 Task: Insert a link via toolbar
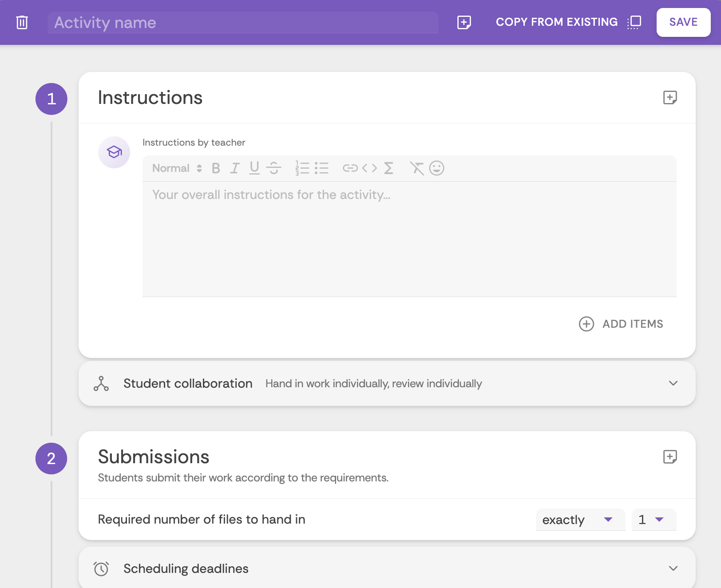[350, 168]
